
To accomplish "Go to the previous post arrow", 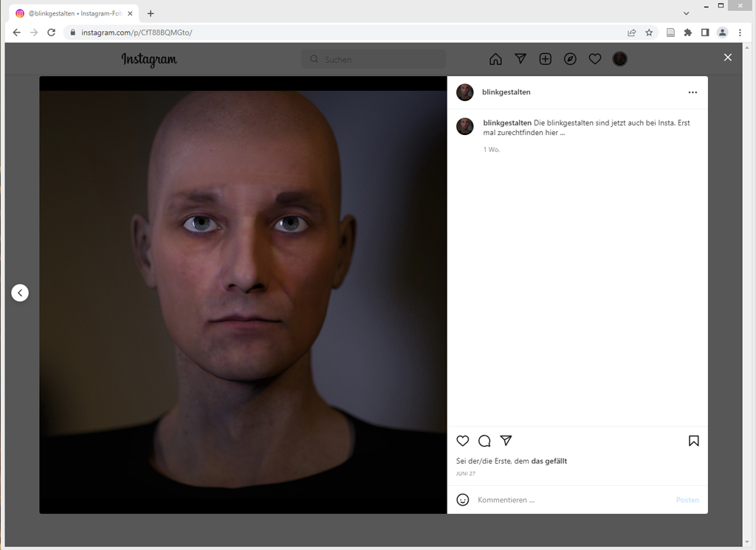I will (20, 293).
